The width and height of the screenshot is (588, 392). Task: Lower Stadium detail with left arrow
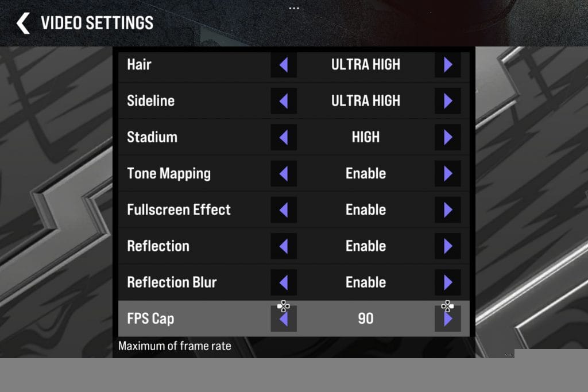[284, 137]
